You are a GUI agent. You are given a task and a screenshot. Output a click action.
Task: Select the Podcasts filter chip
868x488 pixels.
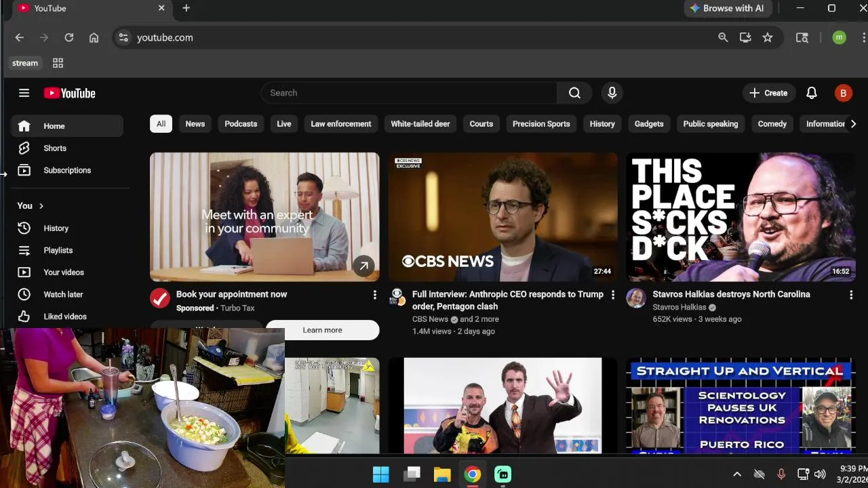(241, 124)
